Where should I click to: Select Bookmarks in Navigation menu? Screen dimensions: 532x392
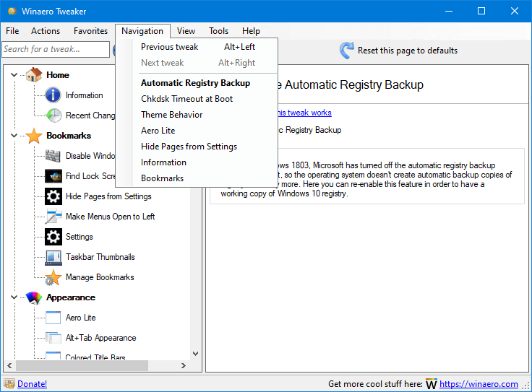[x=197, y=178]
